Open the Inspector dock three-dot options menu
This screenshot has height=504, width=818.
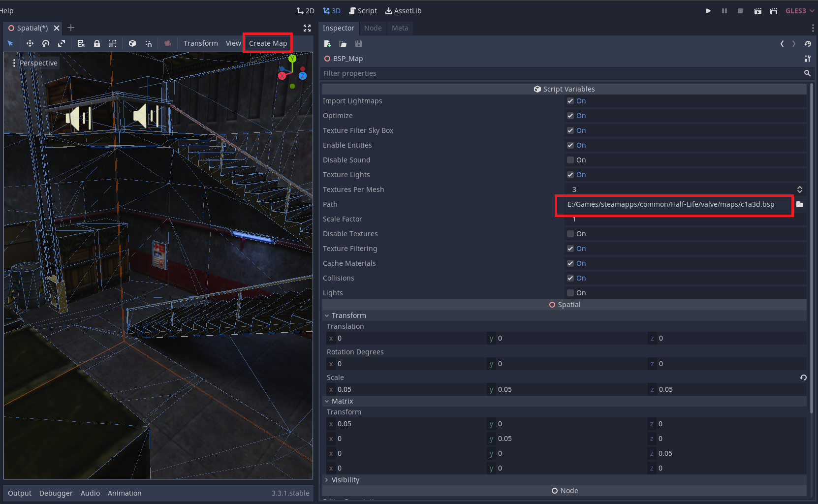pyautogui.click(x=813, y=28)
